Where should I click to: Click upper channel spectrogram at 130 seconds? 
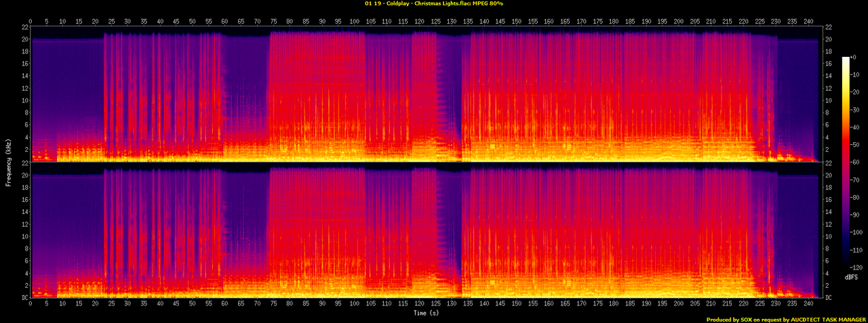[x=452, y=95]
